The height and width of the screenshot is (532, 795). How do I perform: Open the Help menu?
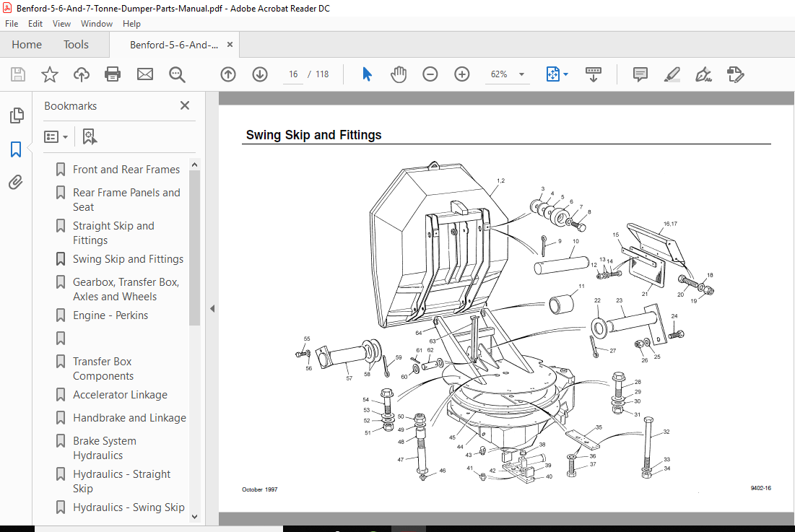point(131,24)
